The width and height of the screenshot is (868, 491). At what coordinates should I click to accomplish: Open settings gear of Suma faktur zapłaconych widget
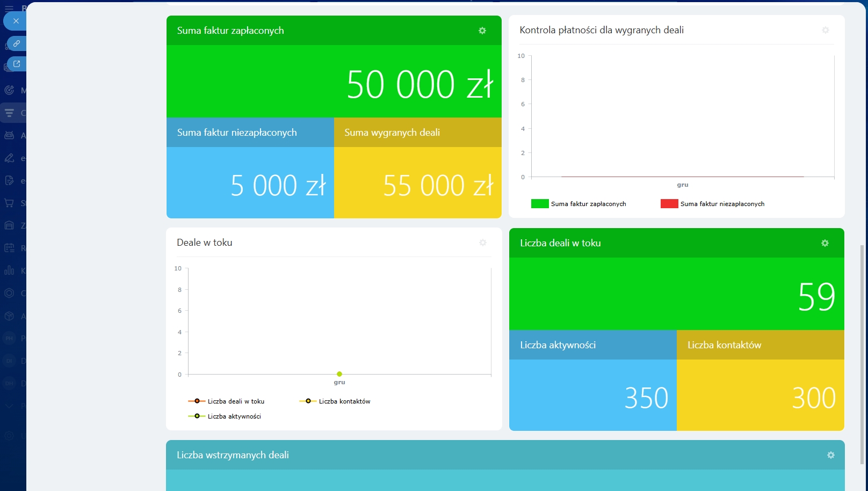(x=482, y=31)
